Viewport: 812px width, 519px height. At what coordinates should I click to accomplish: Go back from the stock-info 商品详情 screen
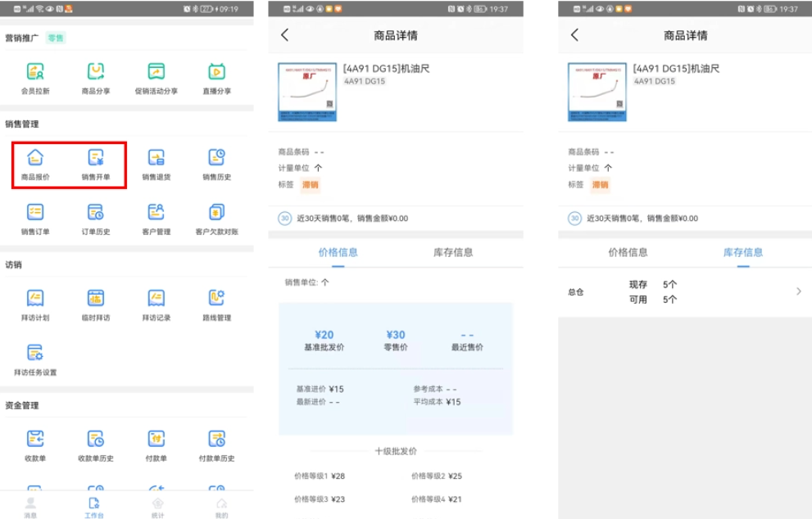pyautogui.click(x=574, y=35)
